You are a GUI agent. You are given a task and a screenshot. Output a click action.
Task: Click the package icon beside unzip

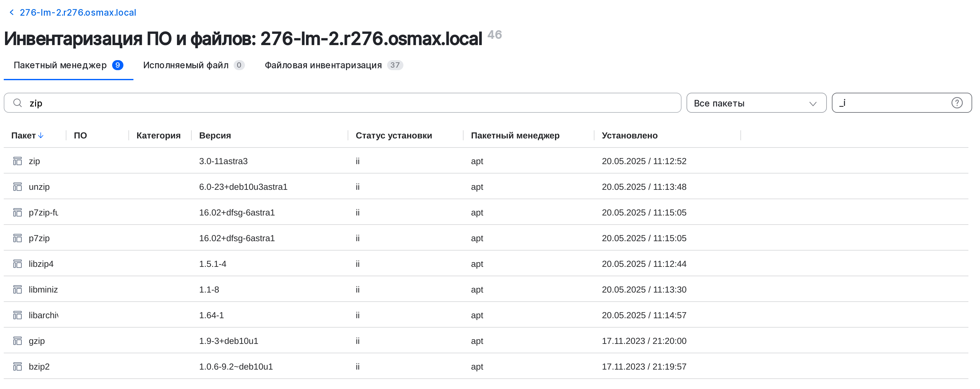coord(18,187)
